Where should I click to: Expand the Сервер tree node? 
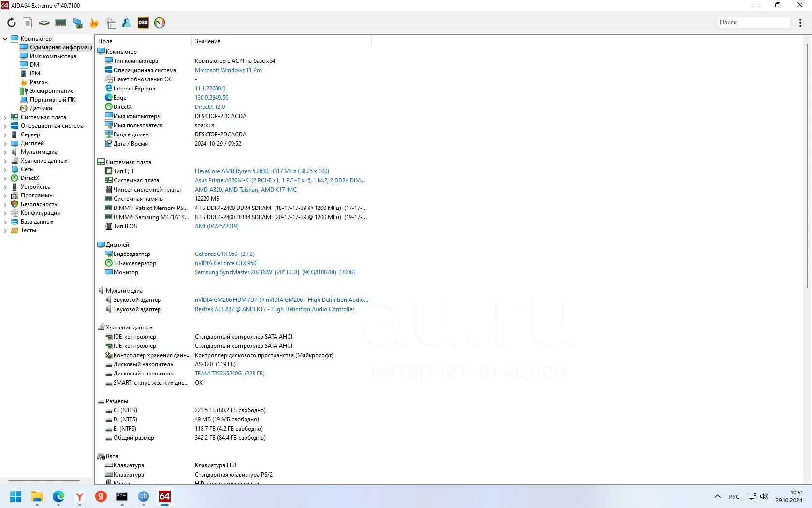click(x=5, y=134)
